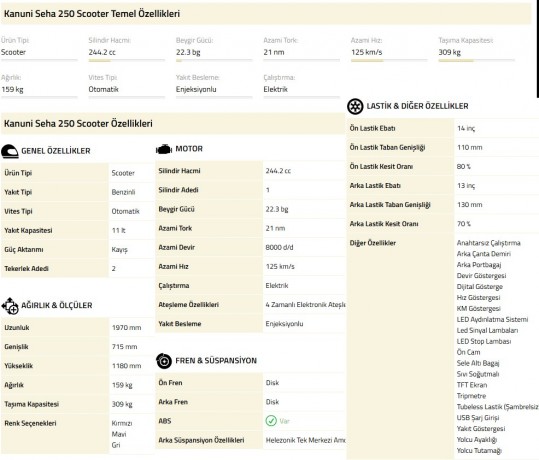Click the 'LASTİK & DİĞER ÖZELLİKLER' section title
Screen dimensions: 539x460
417,106
